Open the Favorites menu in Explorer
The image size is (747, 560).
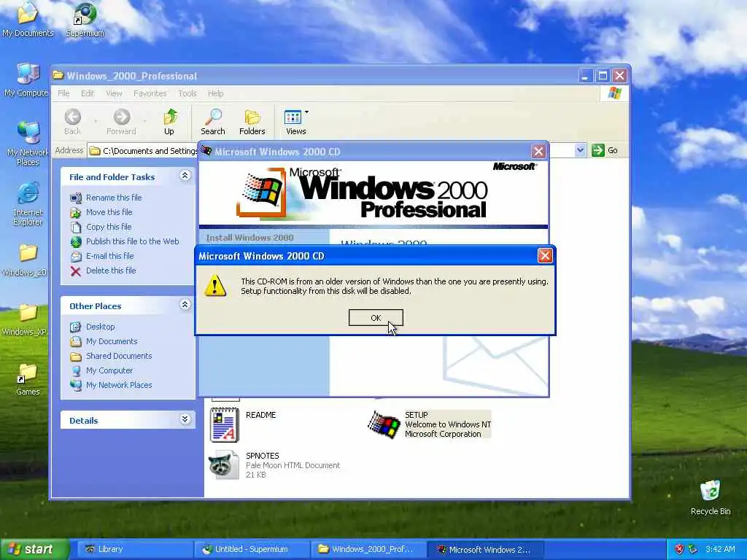[150, 93]
